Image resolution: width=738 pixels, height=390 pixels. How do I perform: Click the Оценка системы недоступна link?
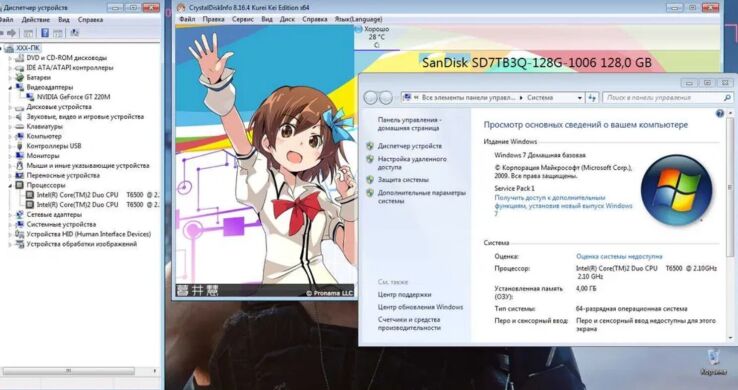pos(619,256)
